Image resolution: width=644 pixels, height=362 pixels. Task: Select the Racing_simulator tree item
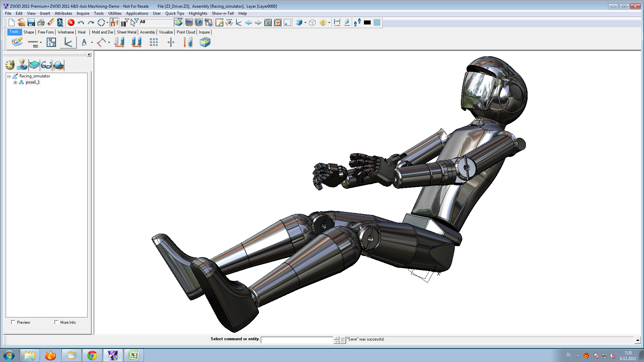coord(35,76)
